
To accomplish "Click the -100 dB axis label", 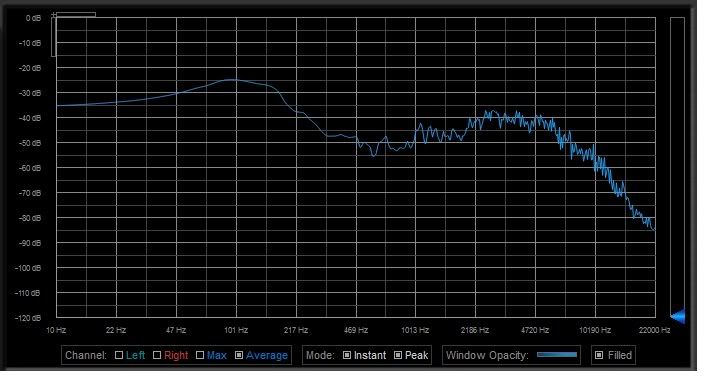I will pyautogui.click(x=28, y=268).
